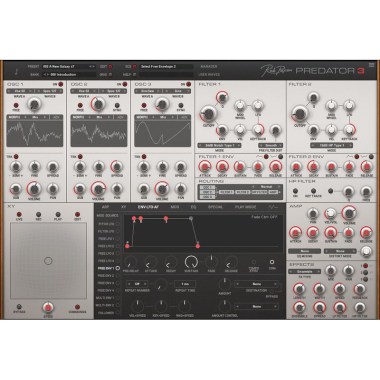This screenshot has height=380, width=380.
Task: Click the AMP VOLUME knob
Action: pyautogui.click(x=349, y=213)
